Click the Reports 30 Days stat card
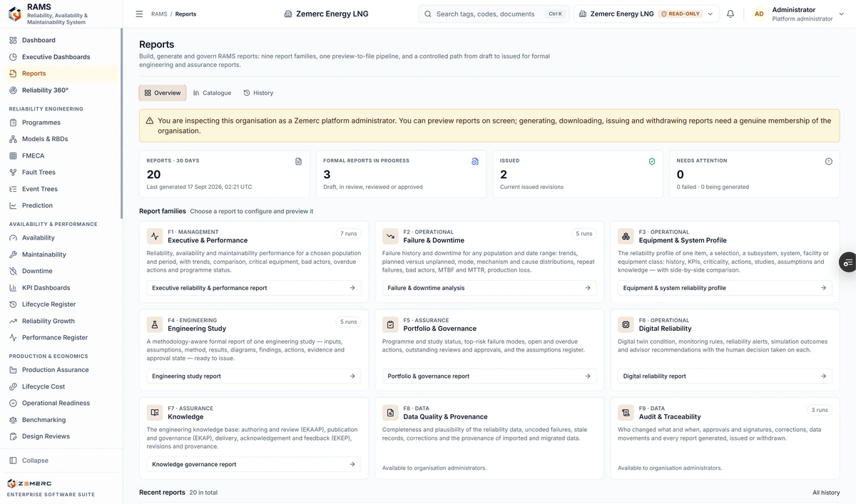 pos(225,174)
